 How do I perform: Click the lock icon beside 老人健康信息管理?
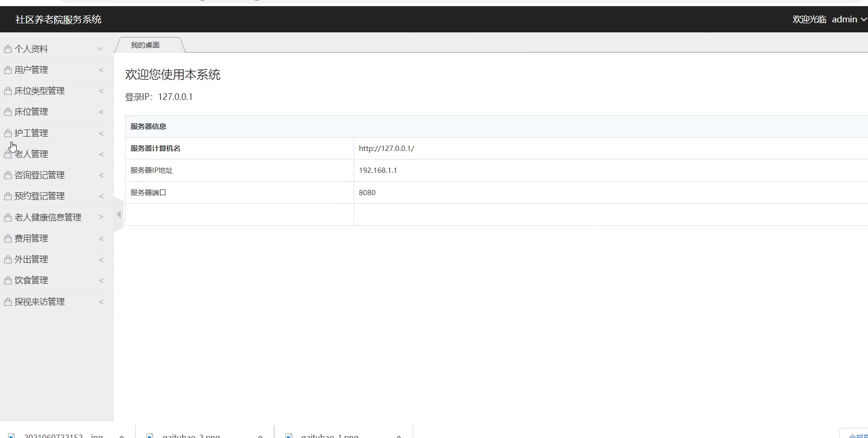pyautogui.click(x=8, y=217)
